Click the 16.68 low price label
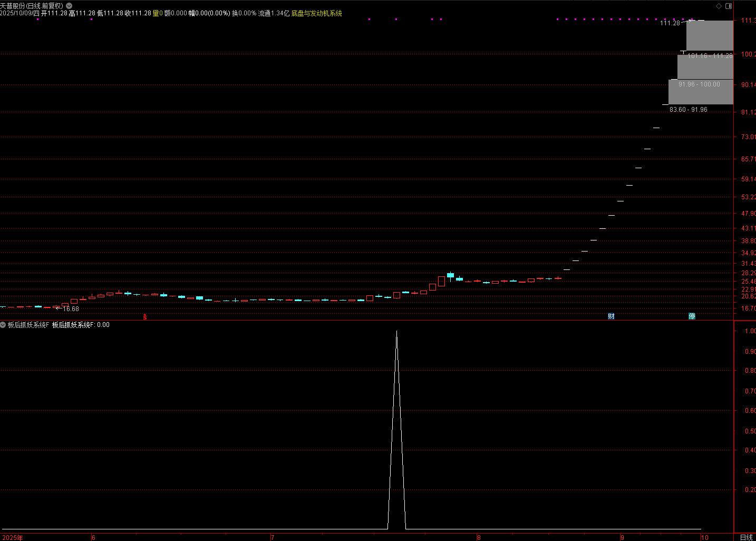Viewport: 756px width, 541px height. 71,309
